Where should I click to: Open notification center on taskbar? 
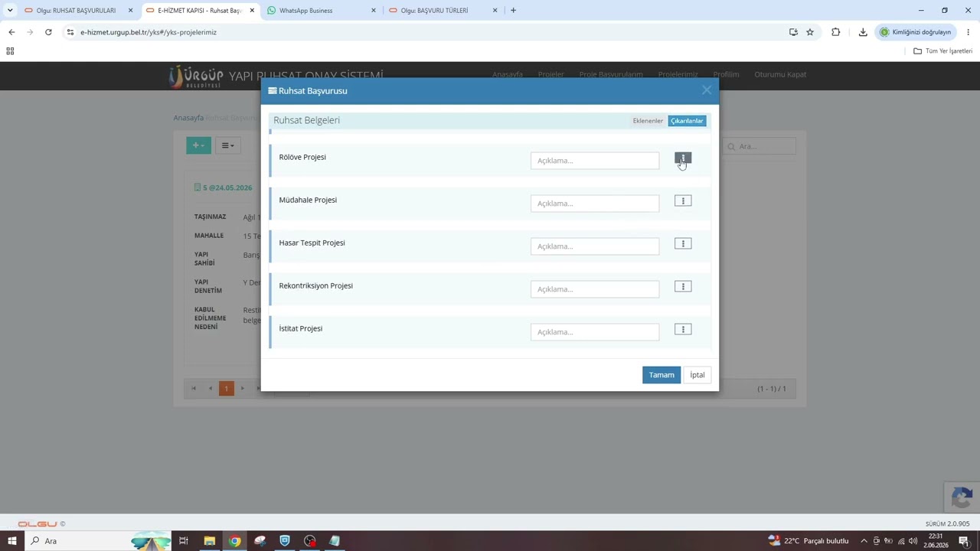[964, 541]
